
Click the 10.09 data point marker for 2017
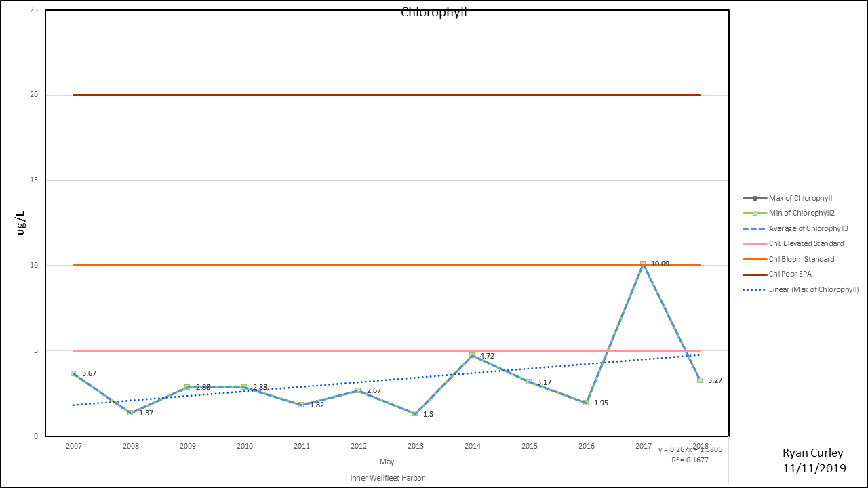coord(643,264)
